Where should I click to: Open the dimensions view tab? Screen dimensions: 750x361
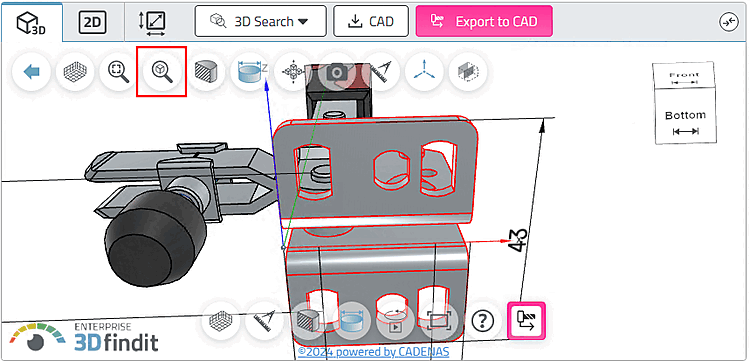[152, 22]
